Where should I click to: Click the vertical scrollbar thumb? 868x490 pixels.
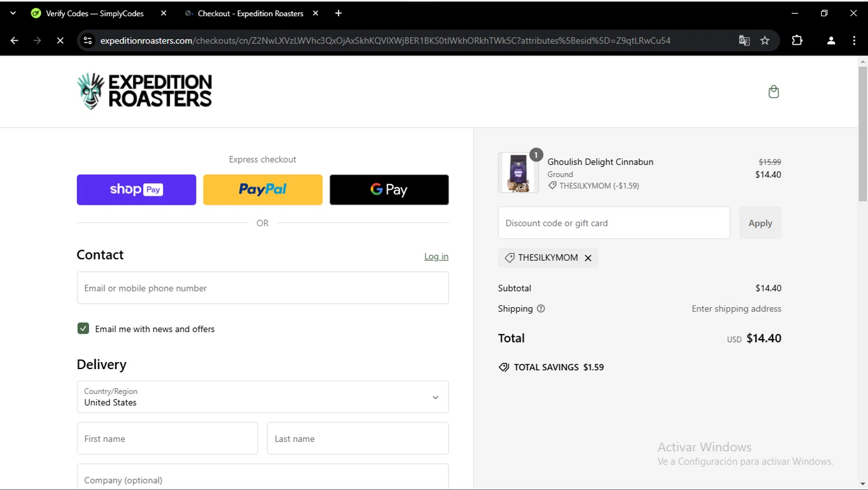[863, 134]
